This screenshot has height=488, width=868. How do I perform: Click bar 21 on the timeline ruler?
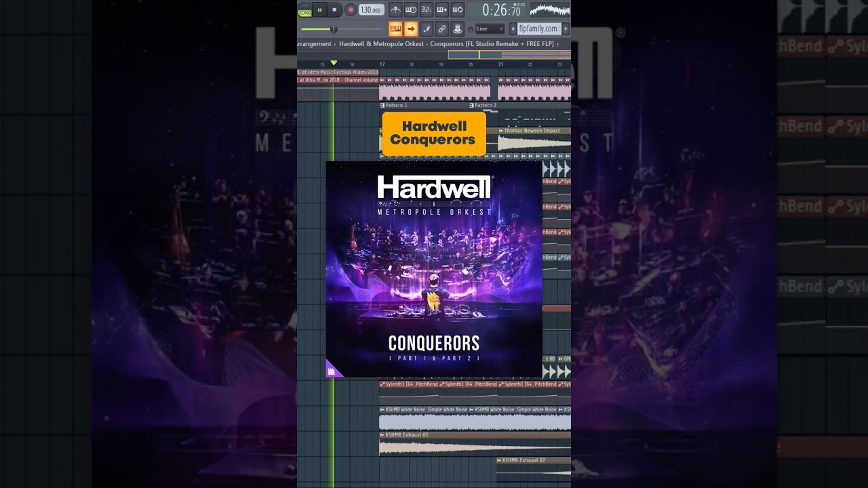point(500,64)
